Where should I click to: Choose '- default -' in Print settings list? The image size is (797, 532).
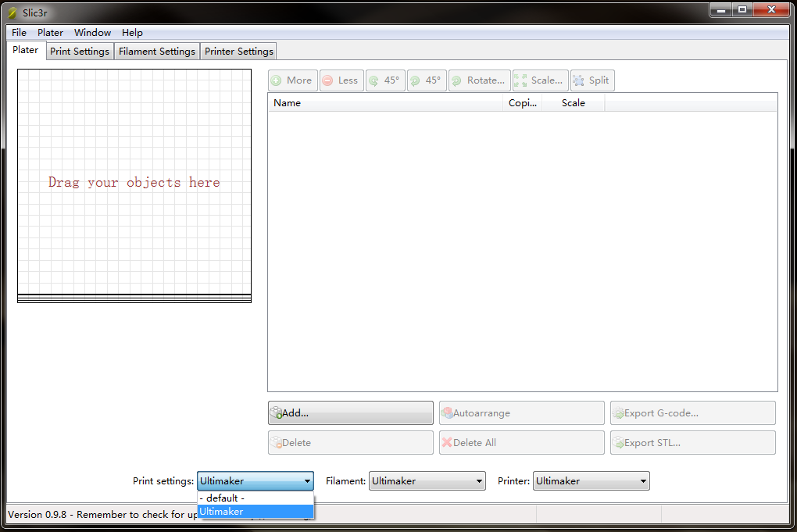(x=256, y=498)
